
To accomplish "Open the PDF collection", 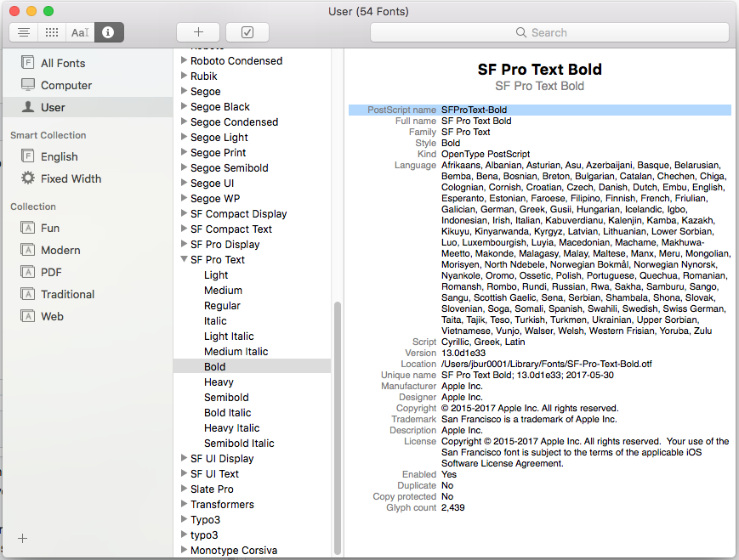I will coord(51,273).
